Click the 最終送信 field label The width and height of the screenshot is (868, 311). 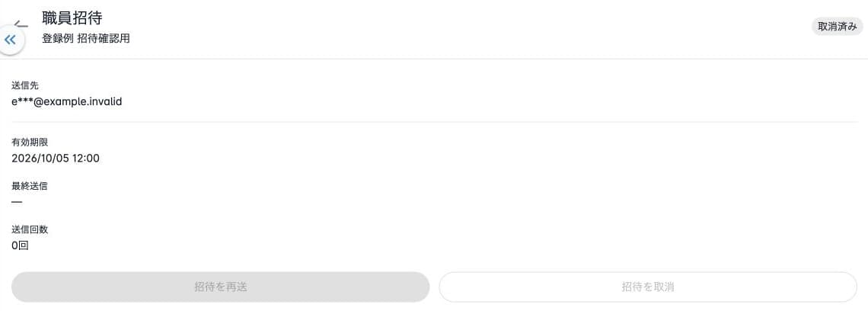[30, 186]
